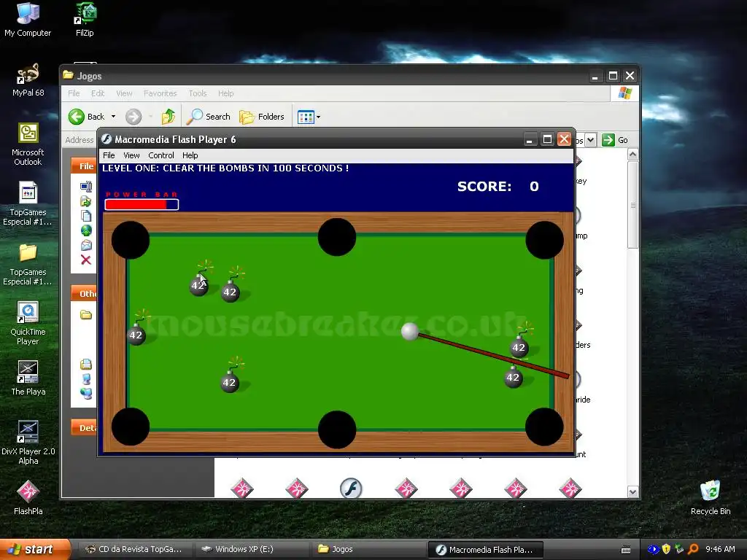Click the red power bar in the game
This screenshot has width=747, height=560.
click(142, 205)
